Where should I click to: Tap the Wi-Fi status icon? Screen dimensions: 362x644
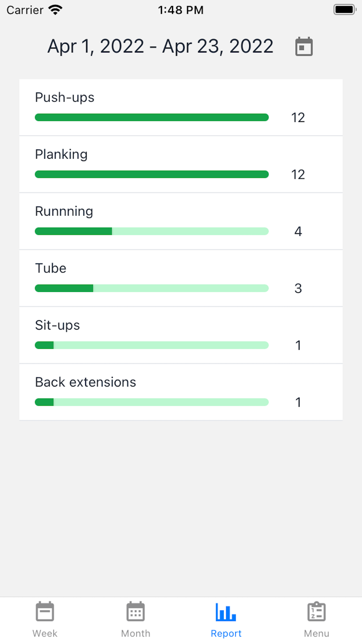pyautogui.click(x=55, y=10)
